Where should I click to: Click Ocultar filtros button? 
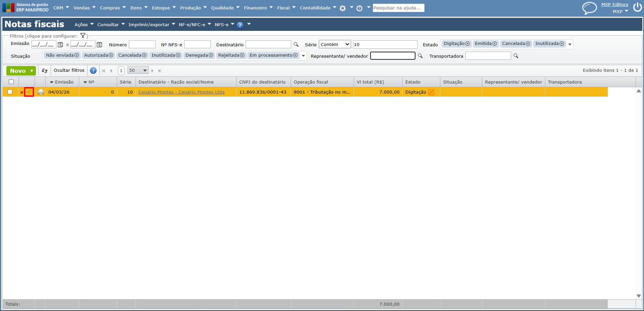point(69,70)
